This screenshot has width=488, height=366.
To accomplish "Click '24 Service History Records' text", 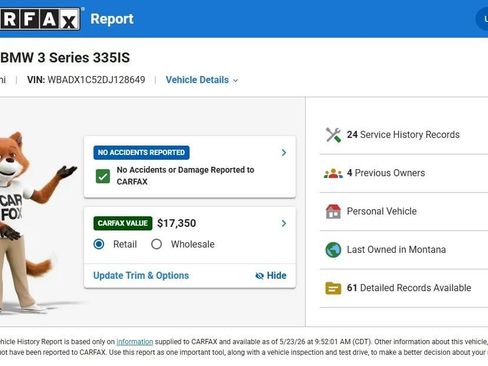I will pyautogui.click(x=403, y=135).
